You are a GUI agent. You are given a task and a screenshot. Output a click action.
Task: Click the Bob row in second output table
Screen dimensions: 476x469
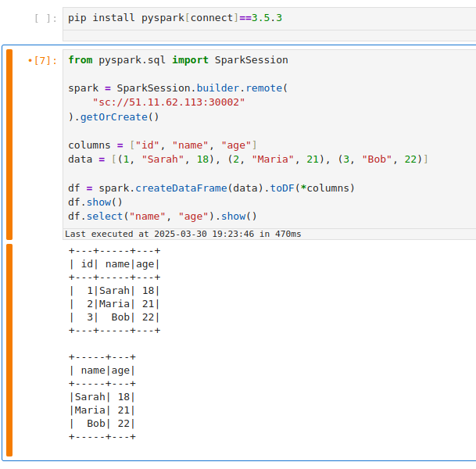102,424
